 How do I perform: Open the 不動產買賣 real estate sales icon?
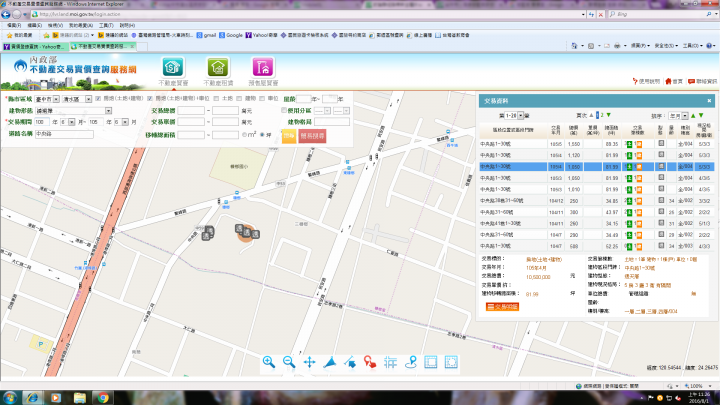(x=173, y=68)
